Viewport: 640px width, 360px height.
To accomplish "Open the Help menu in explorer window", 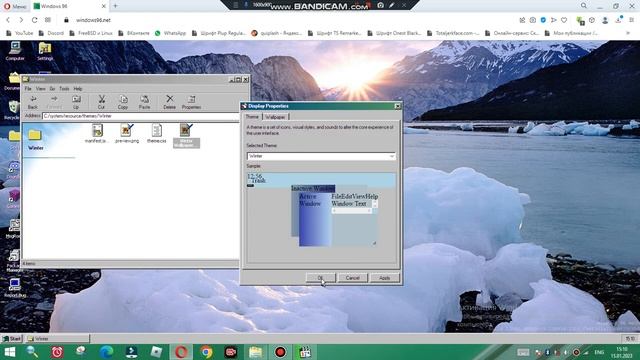I will [78, 89].
